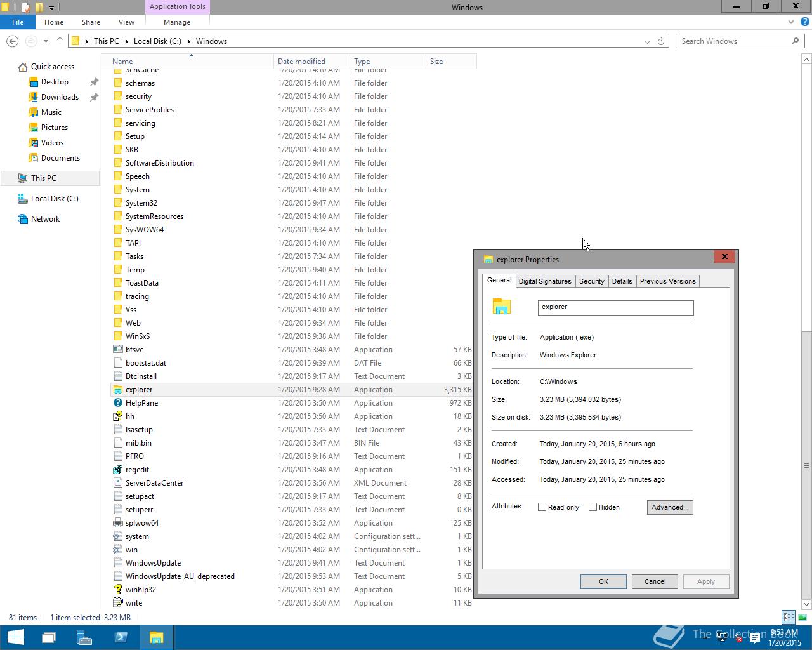Screen dimensions: 812x650
Task: Open the recent locations dropdown arrow
Action: [46, 41]
